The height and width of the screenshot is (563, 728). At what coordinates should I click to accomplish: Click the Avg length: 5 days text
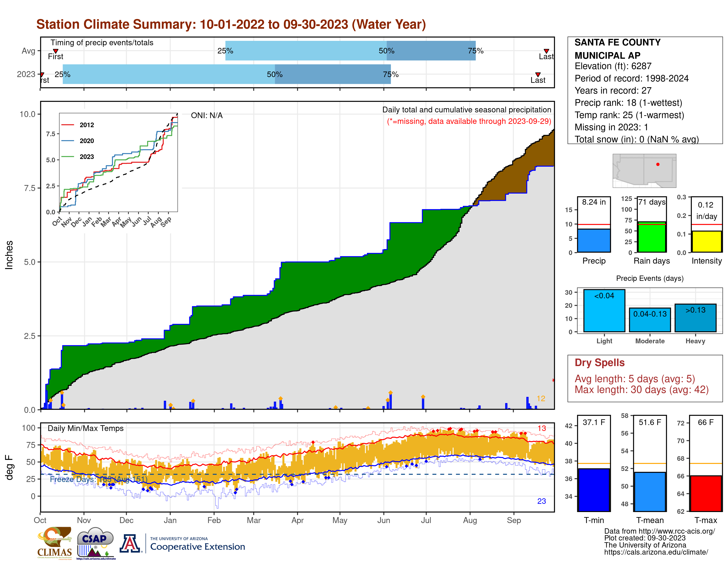[x=635, y=379]
